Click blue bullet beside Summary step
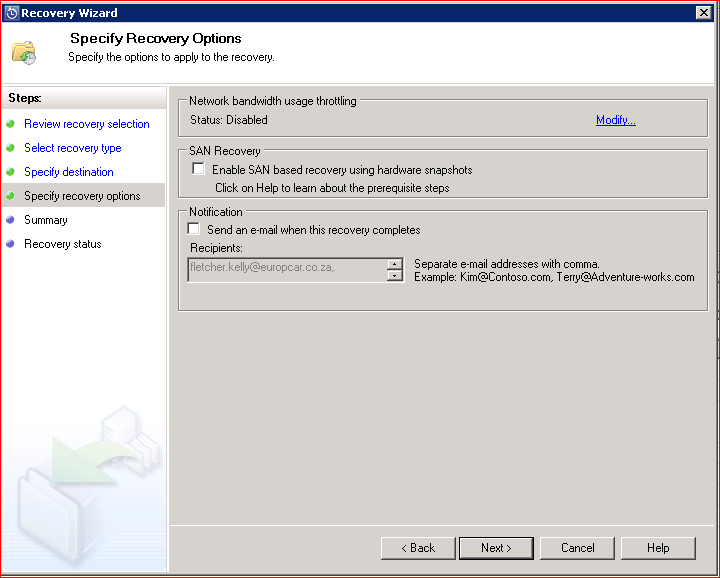Image resolution: width=720 pixels, height=578 pixels. tap(10, 220)
